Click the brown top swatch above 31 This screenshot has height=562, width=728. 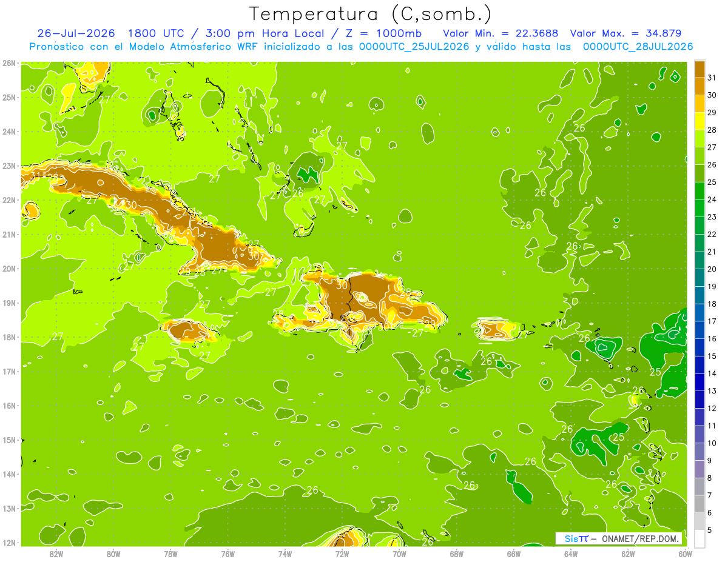point(699,69)
